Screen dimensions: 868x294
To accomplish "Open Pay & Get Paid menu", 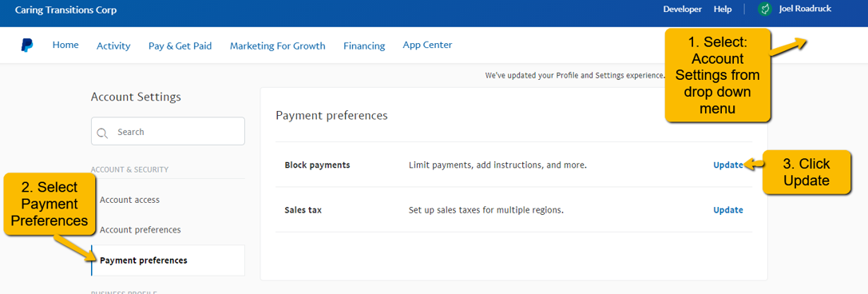I will click(180, 46).
